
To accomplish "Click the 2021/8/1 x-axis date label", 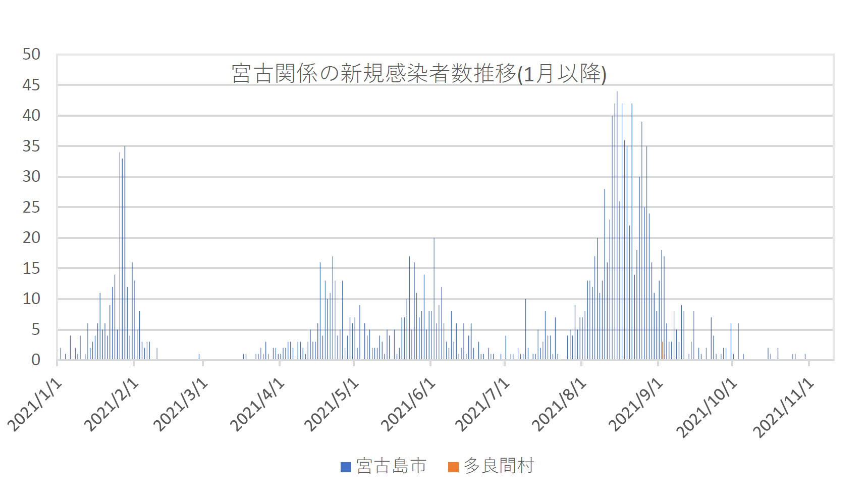I will pyautogui.click(x=560, y=404).
